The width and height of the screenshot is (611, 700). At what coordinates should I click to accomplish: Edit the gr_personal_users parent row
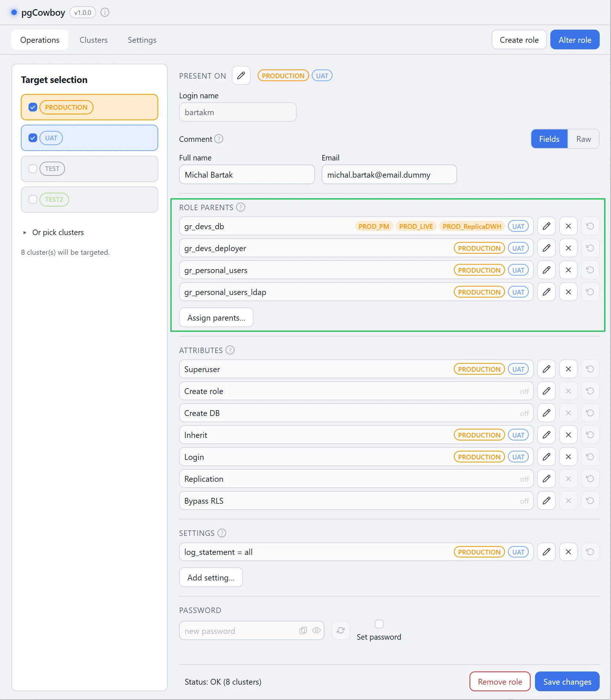[546, 270]
